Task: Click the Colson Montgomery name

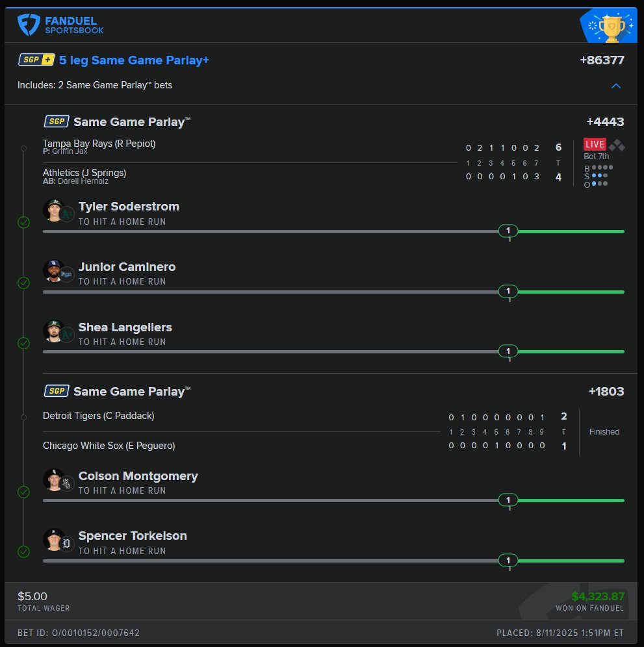Action: pos(138,476)
